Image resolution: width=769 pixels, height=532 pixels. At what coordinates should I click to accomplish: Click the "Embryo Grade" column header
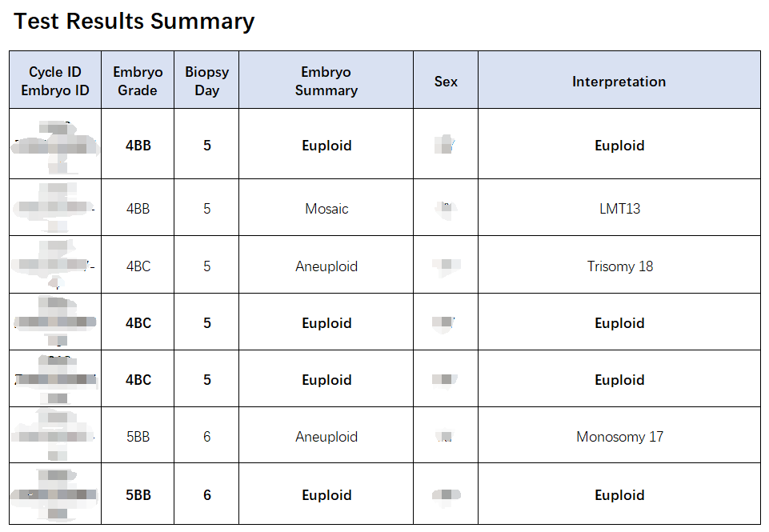pos(138,81)
